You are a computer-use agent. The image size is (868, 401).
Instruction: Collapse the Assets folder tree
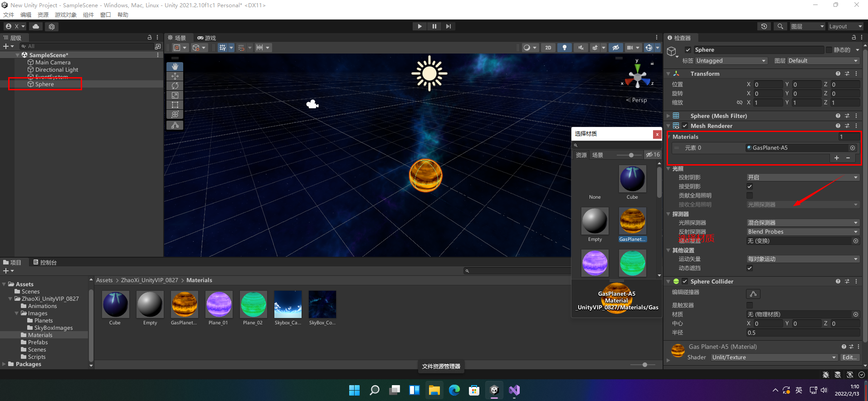[4, 284]
